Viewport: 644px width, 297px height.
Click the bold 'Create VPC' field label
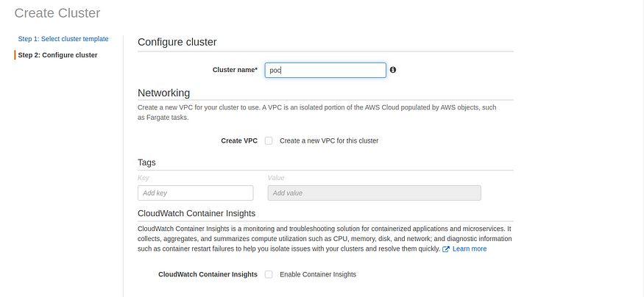pyautogui.click(x=239, y=140)
